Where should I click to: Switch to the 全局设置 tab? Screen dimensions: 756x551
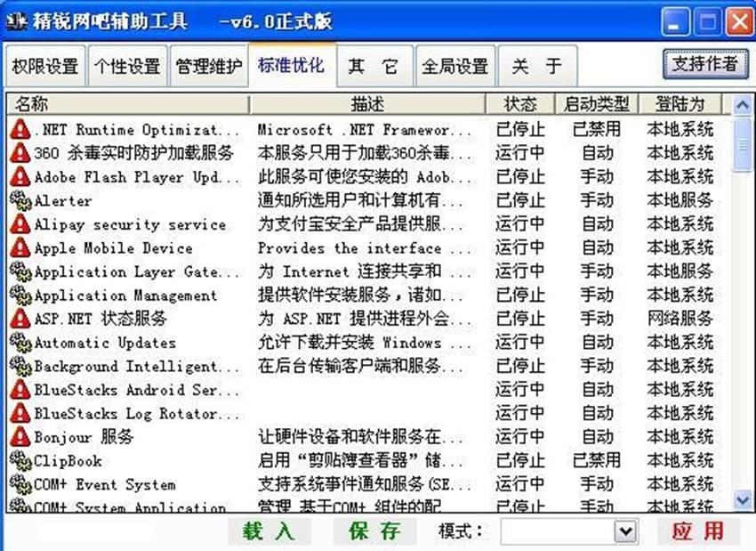(455, 66)
